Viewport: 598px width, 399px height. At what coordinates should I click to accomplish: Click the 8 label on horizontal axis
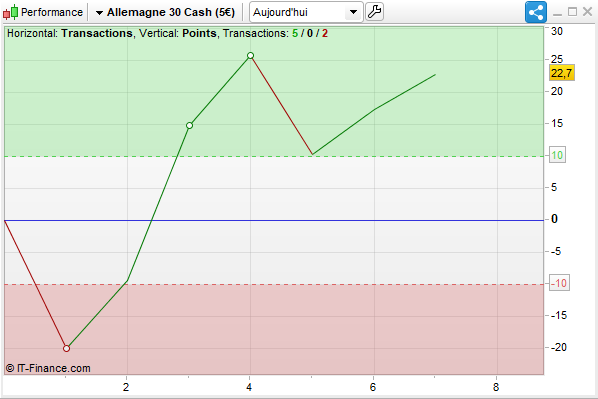click(496, 387)
